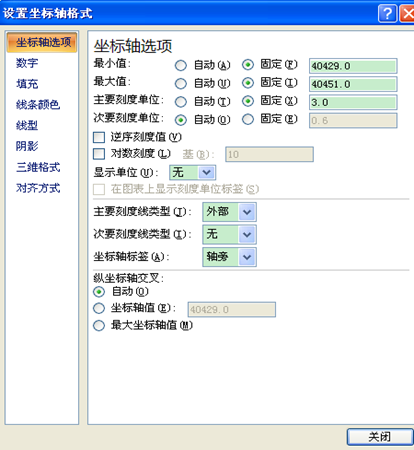Choose 固定 radio for 次要刻度单位

(248, 119)
